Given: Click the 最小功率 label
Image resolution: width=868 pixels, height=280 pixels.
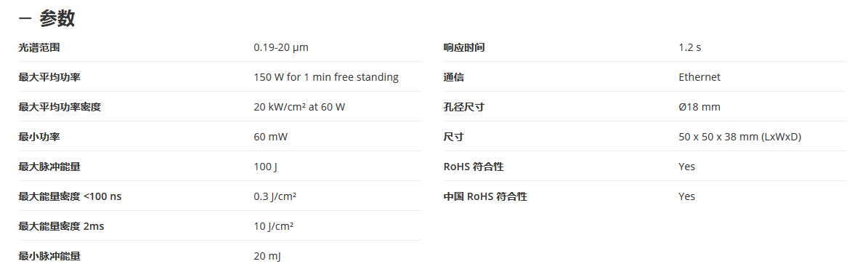Looking at the screenshot, I should coord(38,137).
